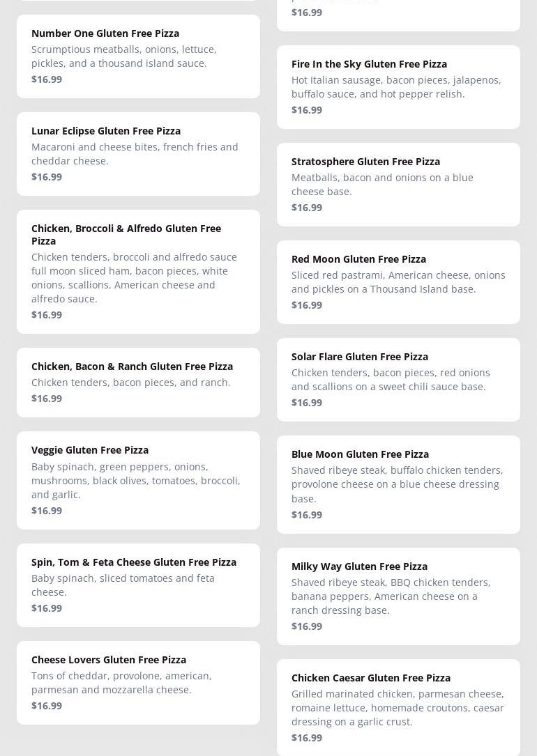Open the Veggie Gluten Free Pizza card
537x756 pixels.
click(x=90, y=450)
